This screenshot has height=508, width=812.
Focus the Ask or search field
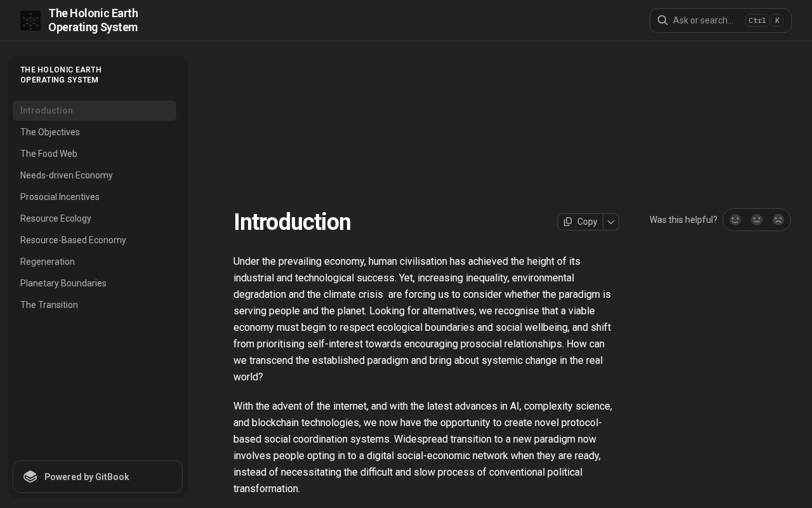pyautogui.click(x=721, y=20)
